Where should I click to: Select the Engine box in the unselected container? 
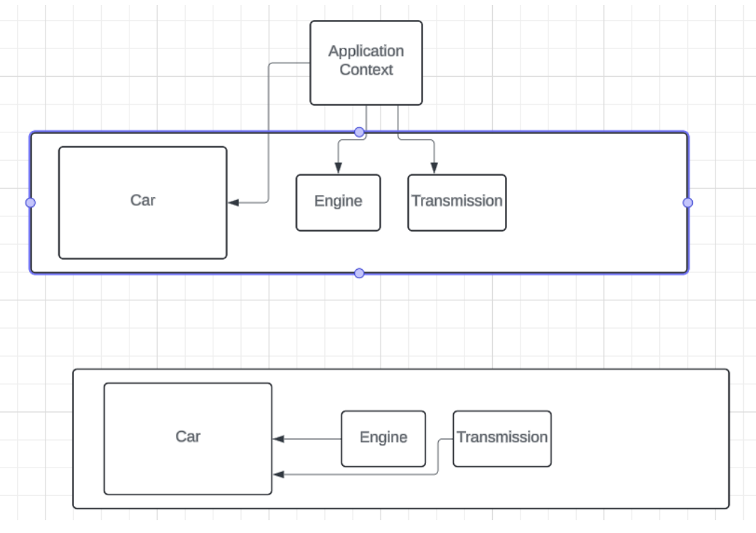pos(383,438)
